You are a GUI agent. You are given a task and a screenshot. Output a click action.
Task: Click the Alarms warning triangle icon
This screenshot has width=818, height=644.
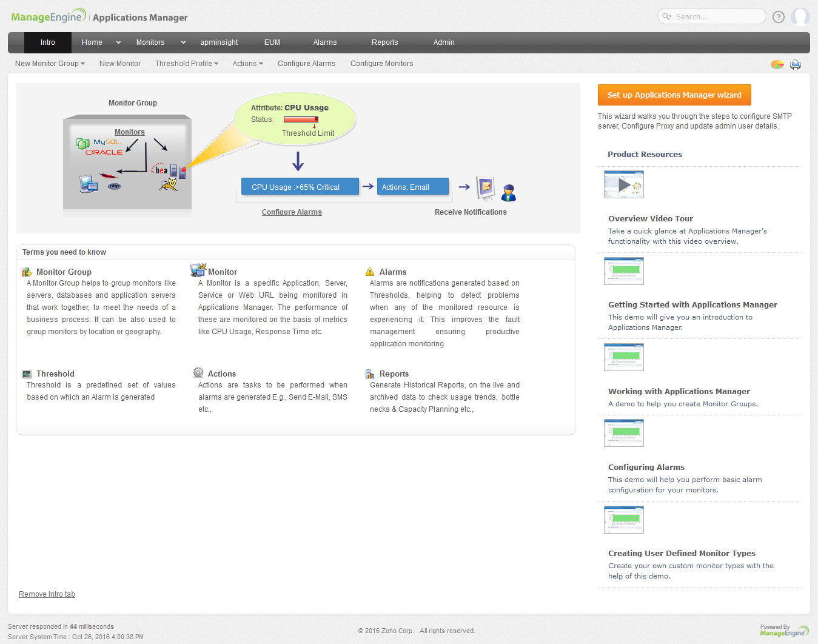[x=370, y=272]
